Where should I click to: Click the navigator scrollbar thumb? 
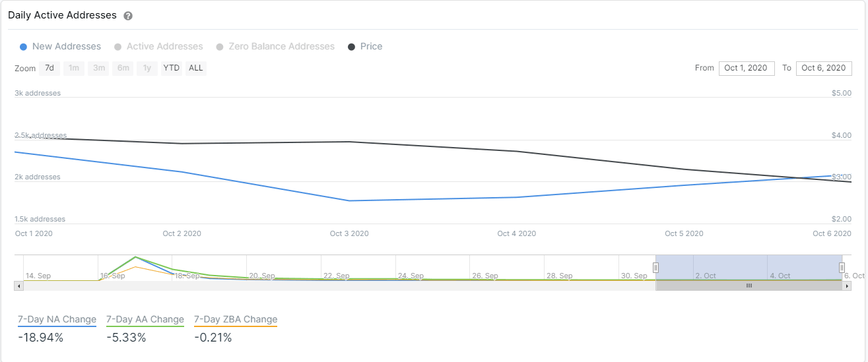tap(749, 286)
